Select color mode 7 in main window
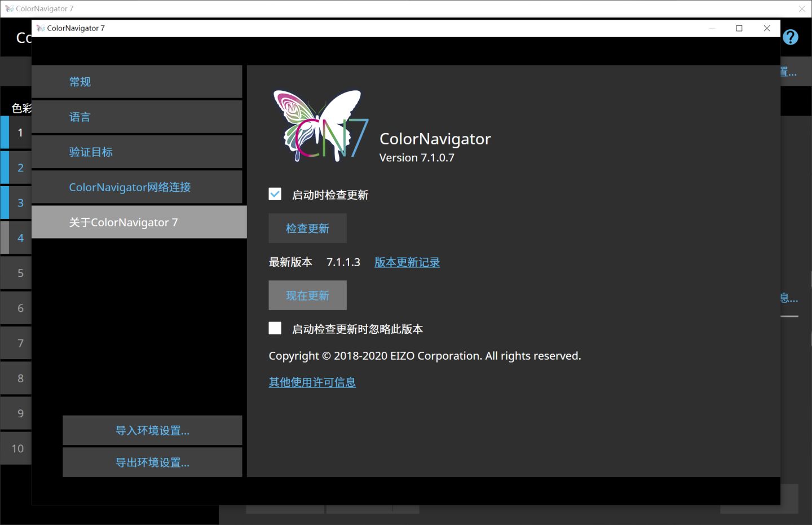The width and height of the screenshot is (812, 525). 16,343
